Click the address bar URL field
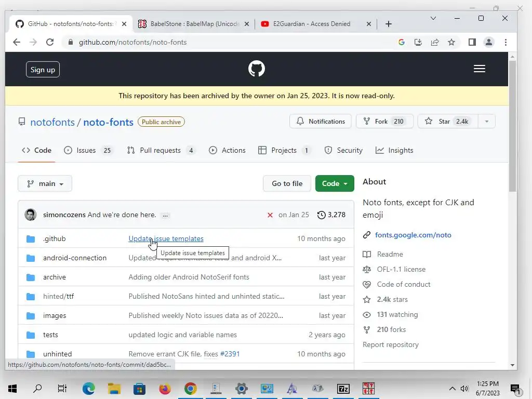Viewport: 532px width, 399px height. point(234,42)
